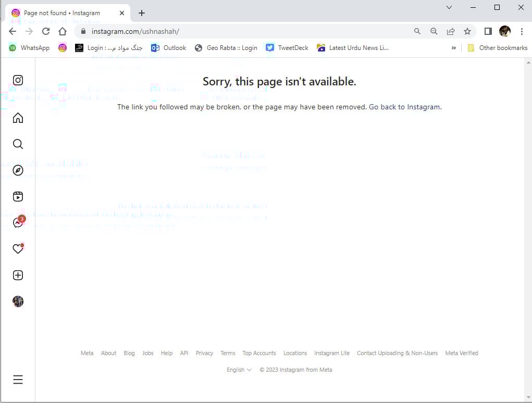The height and width of the screenshot is (403, 532).
Task: Click the Create new post plus icon
Action: [x=18, y=275]
